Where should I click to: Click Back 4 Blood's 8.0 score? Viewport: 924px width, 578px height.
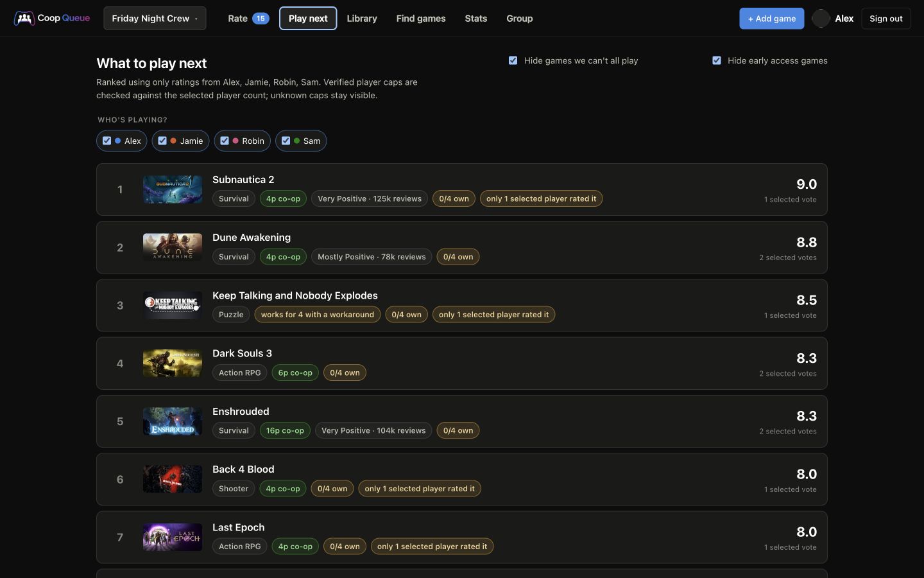tap(807, 474)
